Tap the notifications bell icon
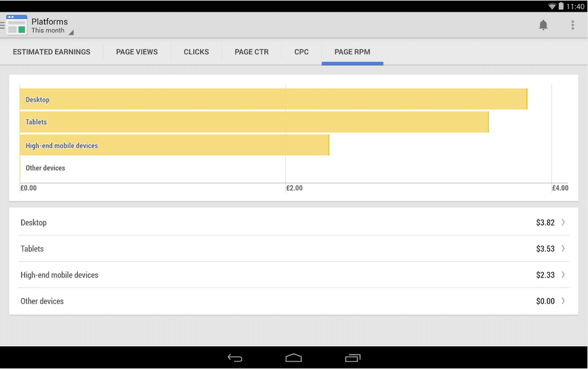The height and width of the screenshot is (369, 588). [x=543, y=25]
